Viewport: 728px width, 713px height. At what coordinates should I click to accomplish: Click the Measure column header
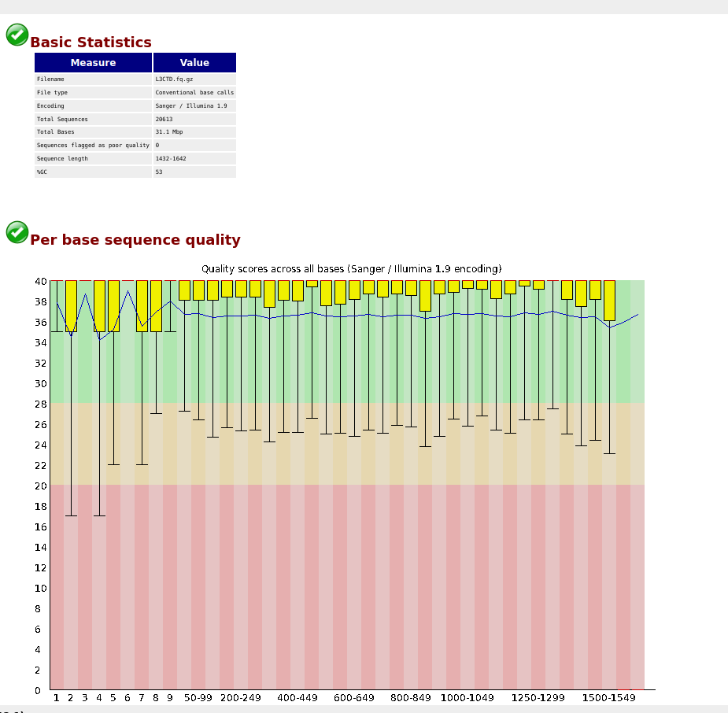tap(93, 63)
